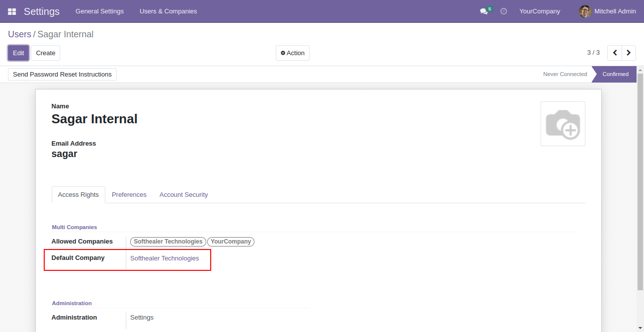Switch to the Account Security tab
The image size is (644, 332).
[x=183, y=195]
